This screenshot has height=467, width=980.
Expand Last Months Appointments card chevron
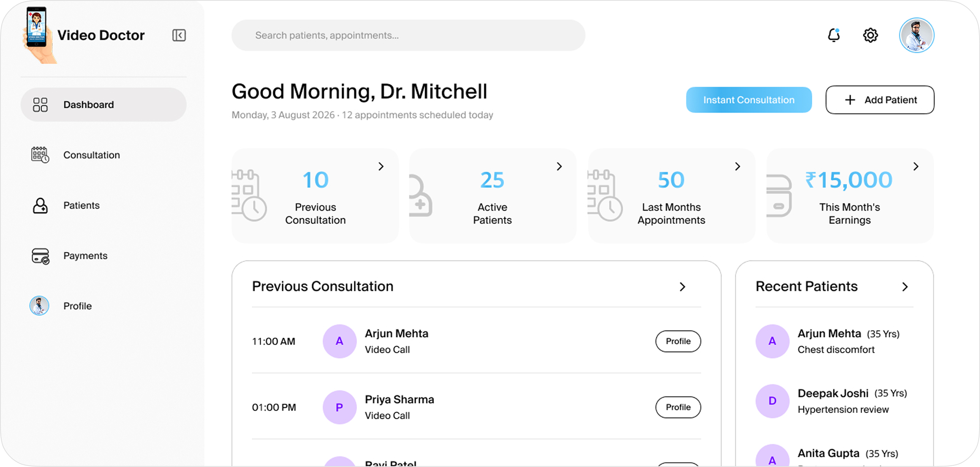738,166
